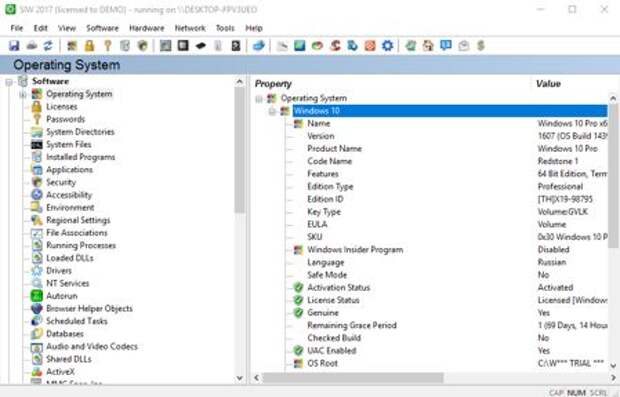Open the Help menu

[254, 28]
